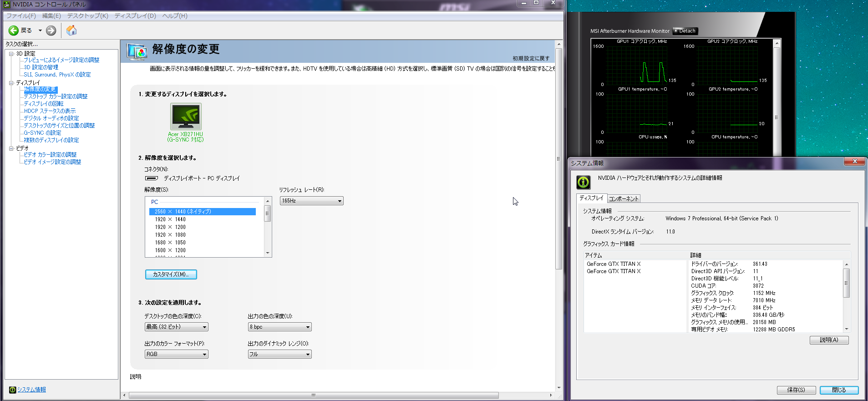Click the アイテム column header
Screen dimensions: 868x401
635,255
